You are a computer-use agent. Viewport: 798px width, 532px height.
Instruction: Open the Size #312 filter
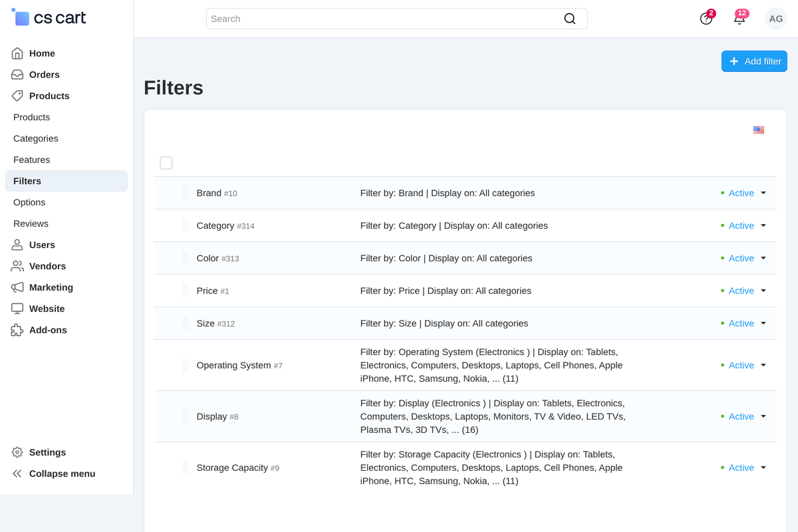215,323
